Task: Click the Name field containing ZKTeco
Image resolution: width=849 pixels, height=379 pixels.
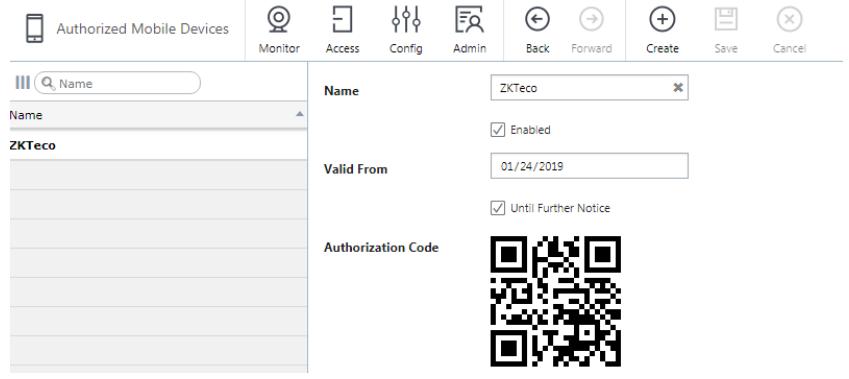Action: (589, 88)
